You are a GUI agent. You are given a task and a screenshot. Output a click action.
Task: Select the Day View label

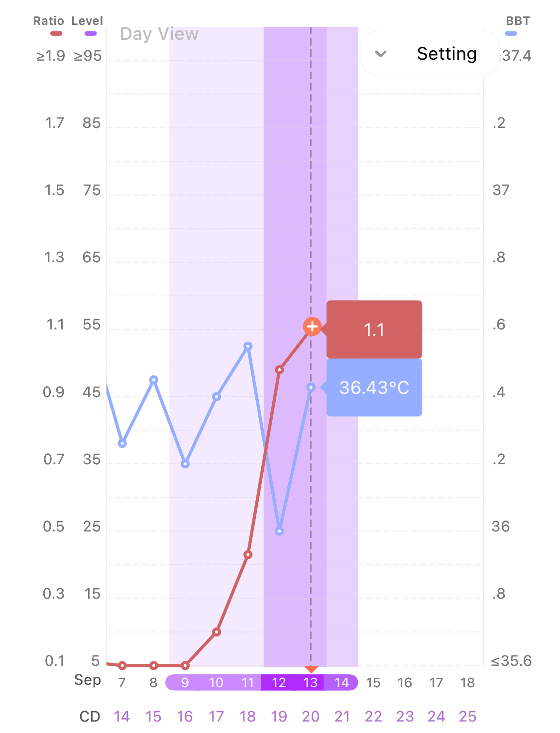[x=159, y=34]
